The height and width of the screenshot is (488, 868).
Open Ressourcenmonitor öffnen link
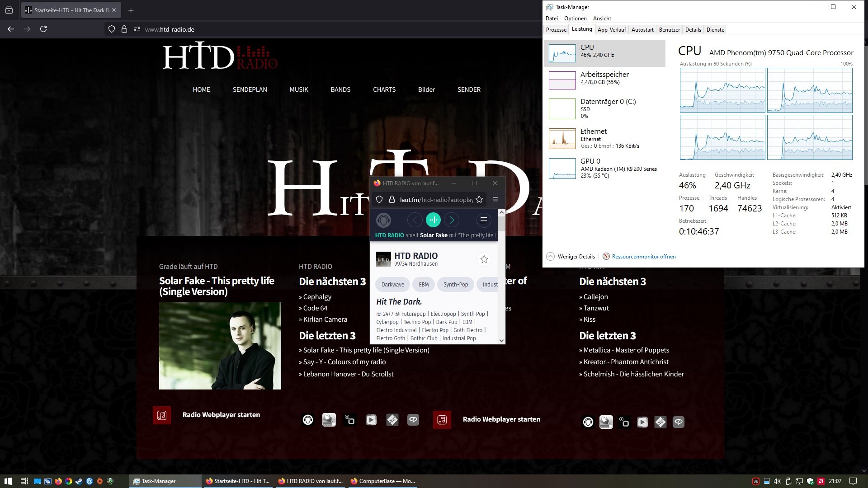tap(643, 256)
